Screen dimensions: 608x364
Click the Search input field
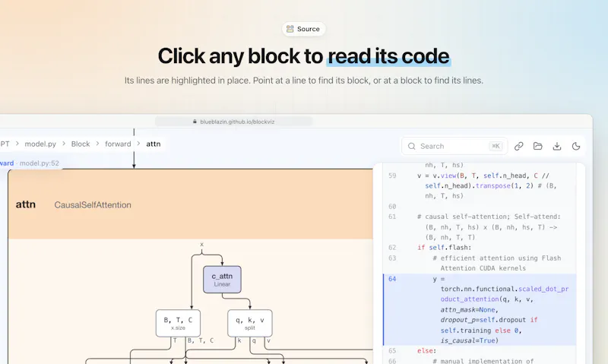pyautogui.click(x=454, y=146)
